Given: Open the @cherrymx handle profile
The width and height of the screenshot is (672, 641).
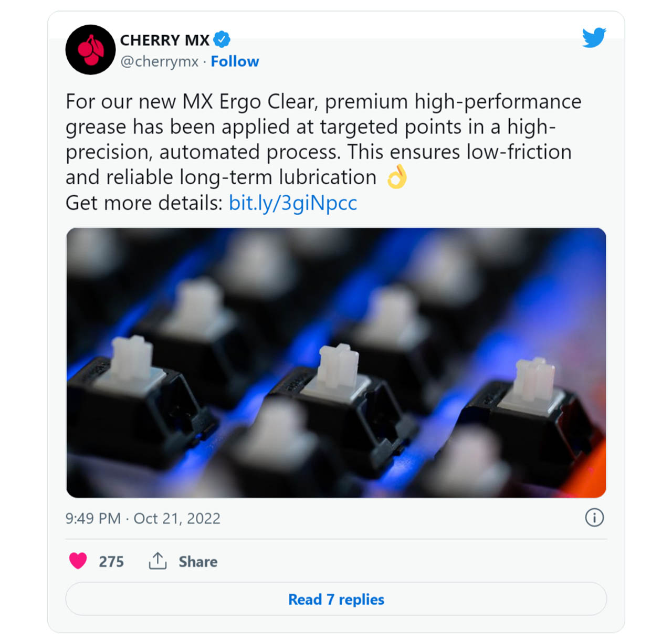Looking at the screenshot, I should pyautogui.click(x=159, y=61).
